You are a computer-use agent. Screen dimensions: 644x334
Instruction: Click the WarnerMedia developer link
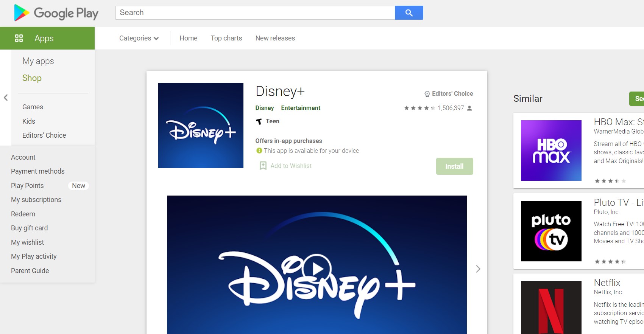pos(619,132)
